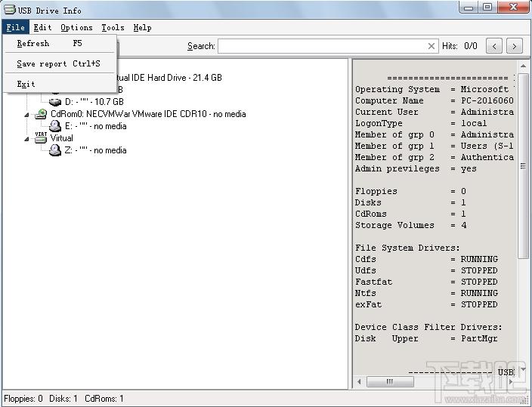The image size is (532, 407).
Task: Click the E: disc icon
Action: point(55,126)
